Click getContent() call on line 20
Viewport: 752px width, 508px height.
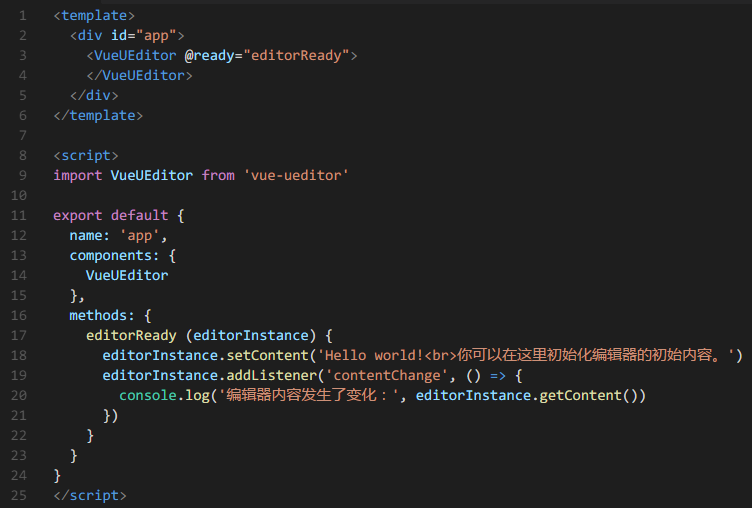[x=588, y=395]
